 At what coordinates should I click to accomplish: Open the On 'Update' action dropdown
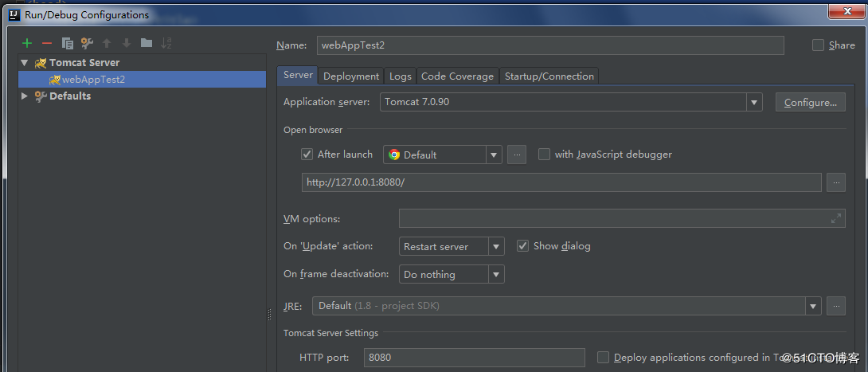click(x=452, y=246)
